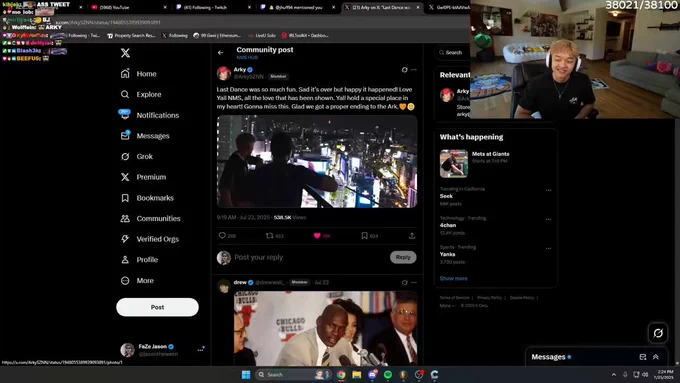Open the three-dot menu beside the Yanks trend
This screenshot has height=383, width=680.
tap(549, 249)
